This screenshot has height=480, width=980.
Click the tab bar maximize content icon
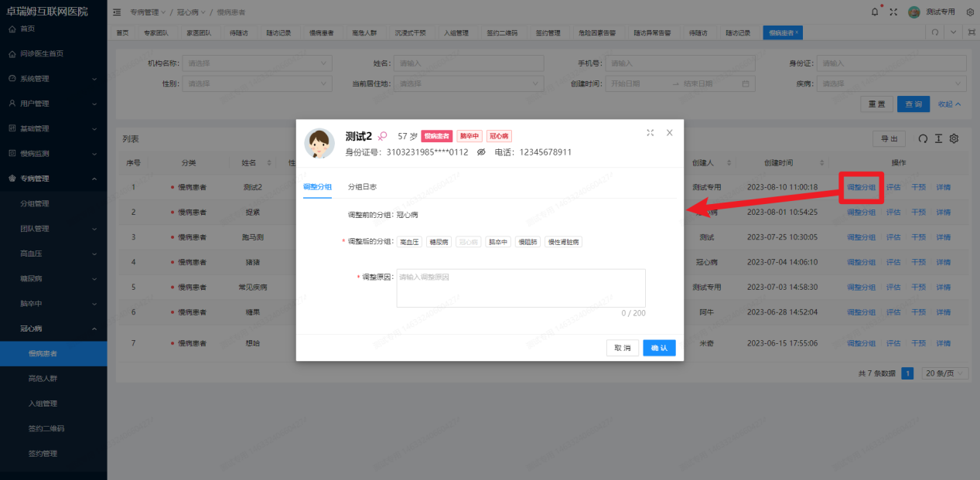(971, 32)
